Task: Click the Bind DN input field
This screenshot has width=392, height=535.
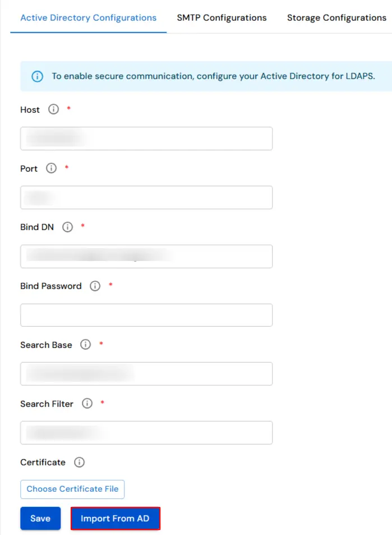Action: point(146,256)
